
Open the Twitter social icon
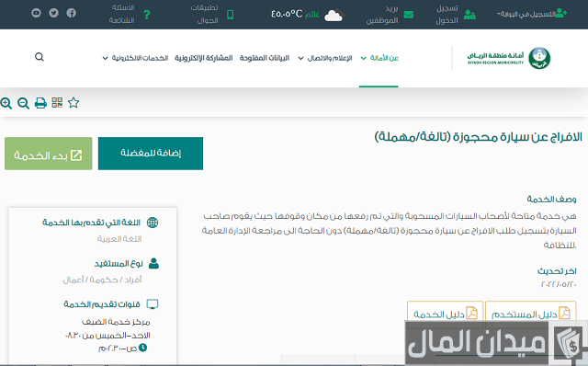53,13
